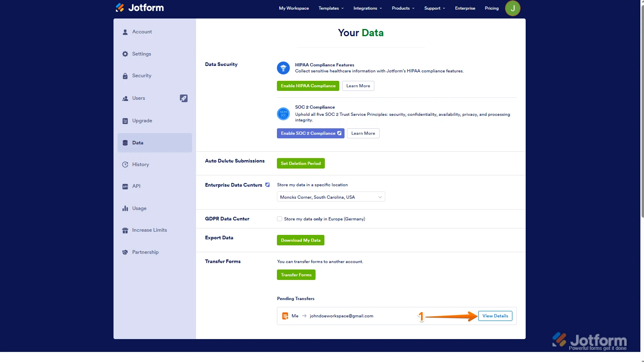Go to My Workspace
This screenshot has height=362, width=644.
point(294,8)
